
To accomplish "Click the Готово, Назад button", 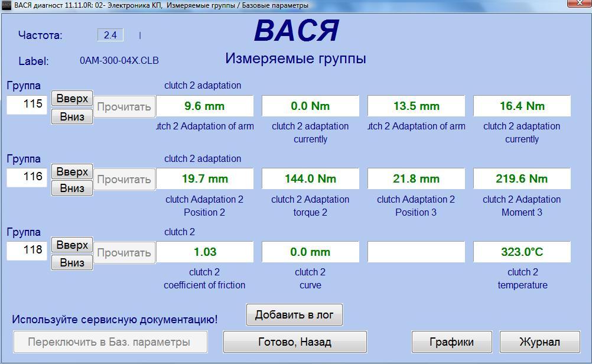I will tap(295, 342).
